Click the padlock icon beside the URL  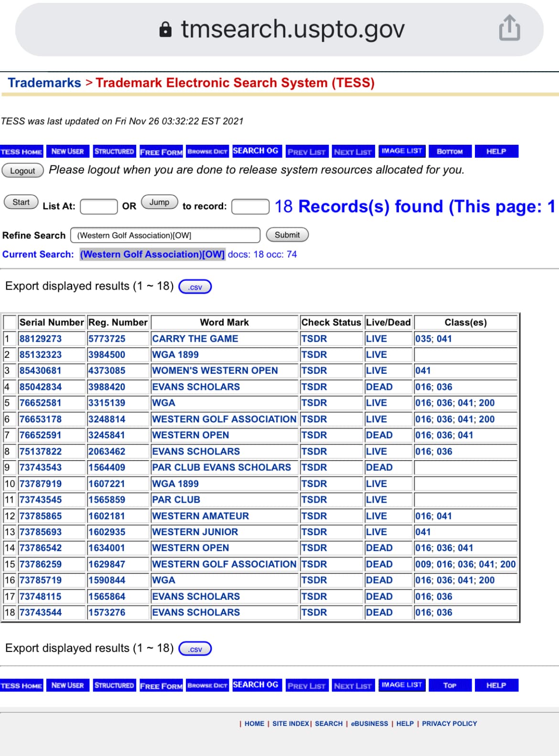pos(165,30)
